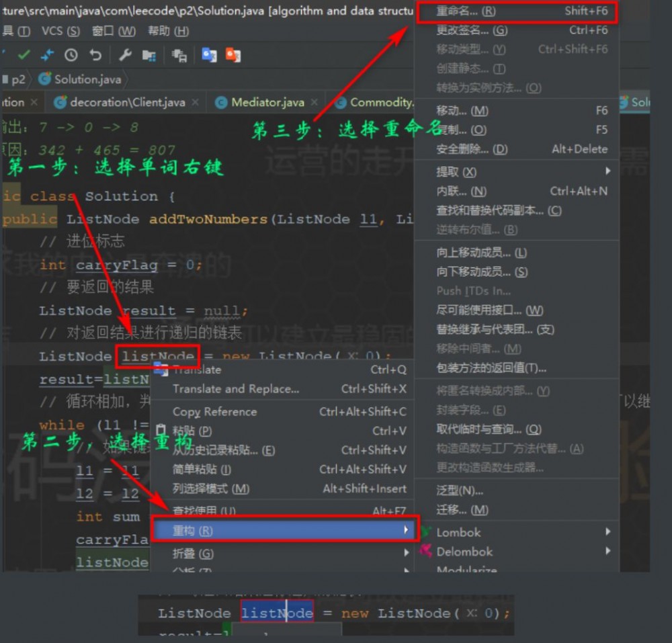Click the orange translate toolbar icon
Screen dimensions: 672x643
(x=232, y=56)
